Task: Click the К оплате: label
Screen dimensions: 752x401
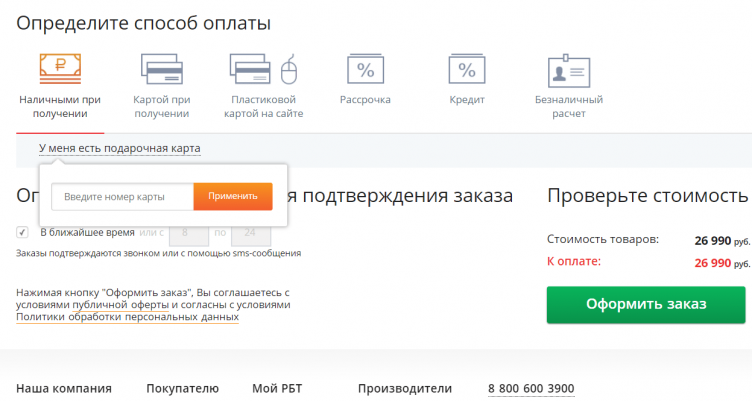Action: [574, 261]
